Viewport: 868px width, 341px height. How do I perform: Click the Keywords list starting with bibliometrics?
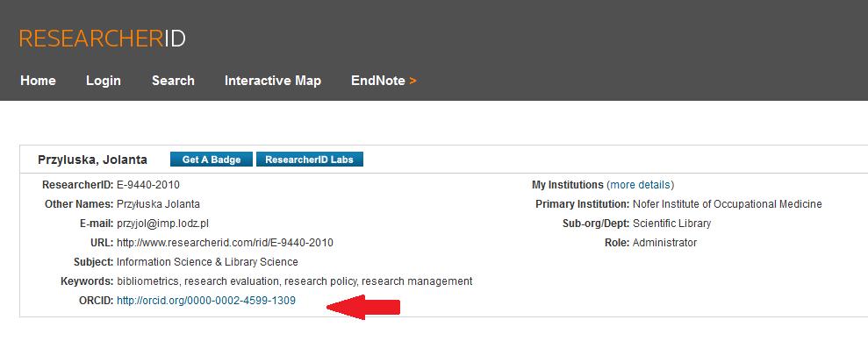pos(295,281)
